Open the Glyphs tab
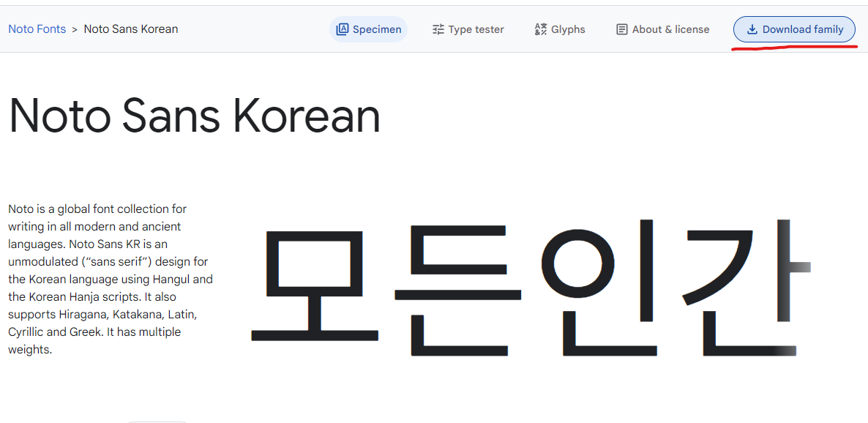The width and height of the screenshot is (868, 423). coord(560,29)
